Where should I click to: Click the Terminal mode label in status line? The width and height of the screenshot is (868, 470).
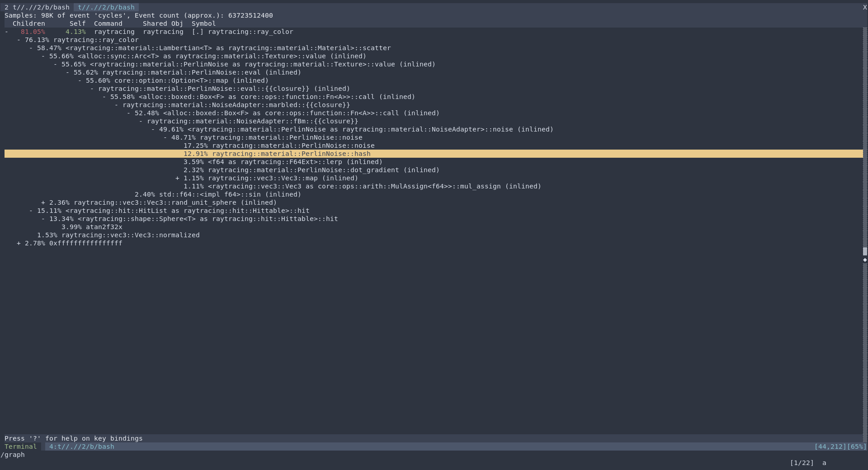click(x=21, y=447)
